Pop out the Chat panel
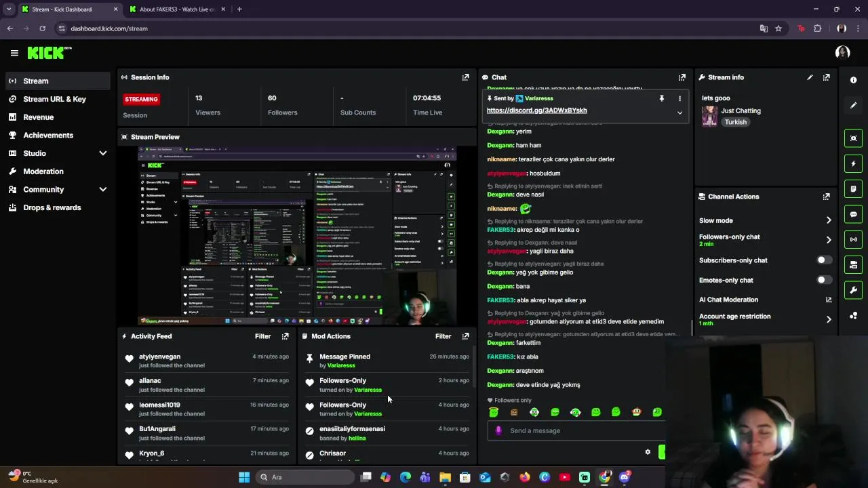The width and height of the screenshot is (868, 488). point(682,77)
